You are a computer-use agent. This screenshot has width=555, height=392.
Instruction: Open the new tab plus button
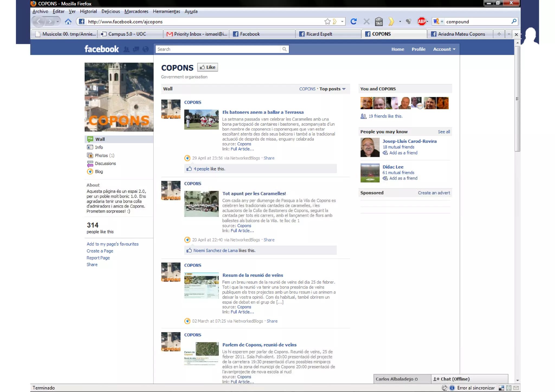tap(499, 34)
